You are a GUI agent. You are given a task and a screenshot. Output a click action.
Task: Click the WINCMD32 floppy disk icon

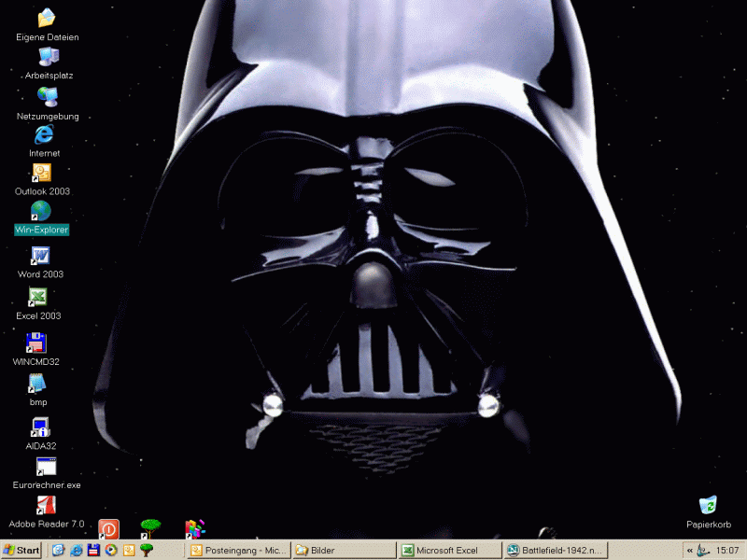coord(36,343)
